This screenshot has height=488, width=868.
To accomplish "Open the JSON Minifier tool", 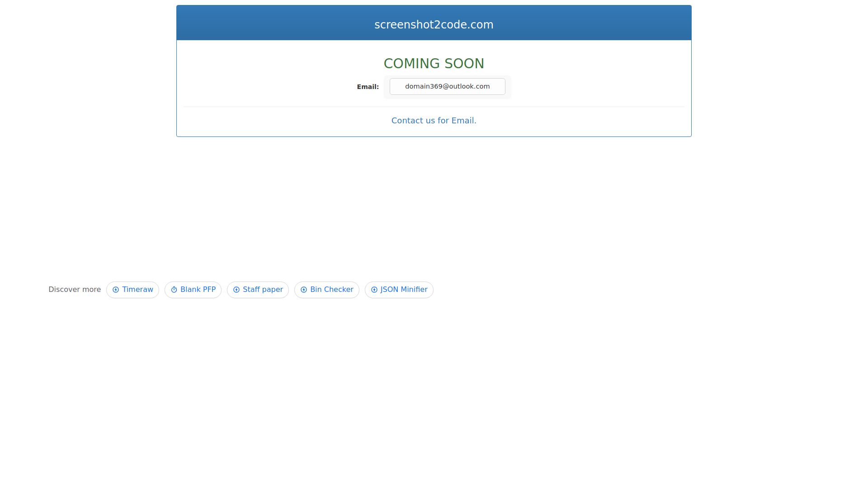I will [x=404, y=290].
